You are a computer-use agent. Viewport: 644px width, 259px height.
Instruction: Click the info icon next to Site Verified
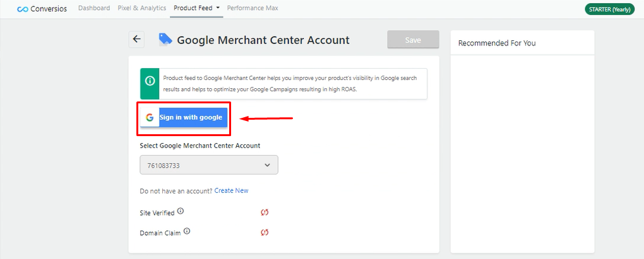181,212
